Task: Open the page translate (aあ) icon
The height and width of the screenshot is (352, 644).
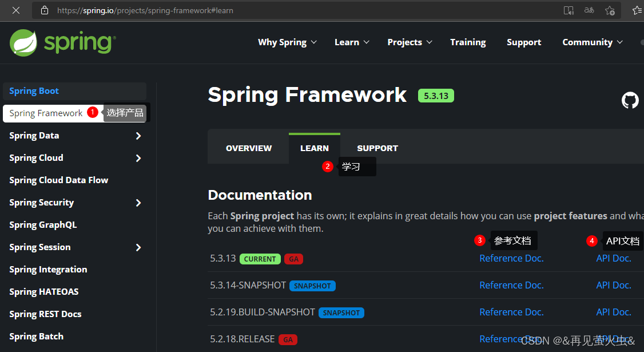Action: (589, 10)
